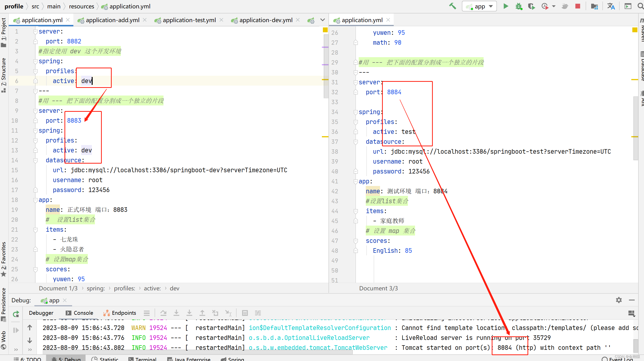
Task: Fold the profiles block at line 5
Action: pos(36,71)
